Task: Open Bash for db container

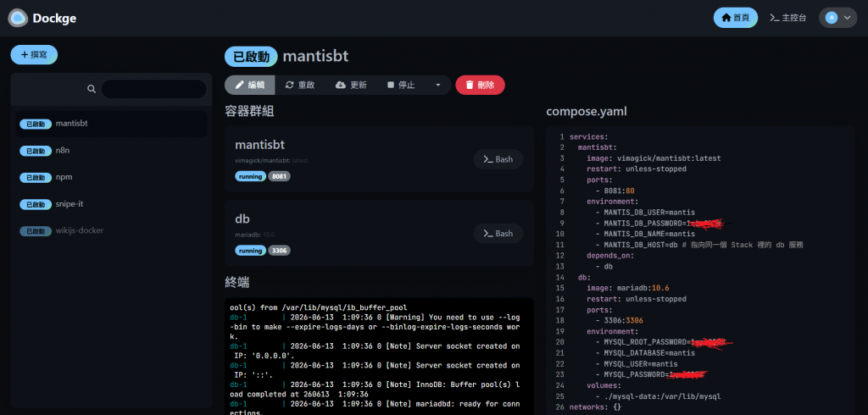Action: [498, 234]
